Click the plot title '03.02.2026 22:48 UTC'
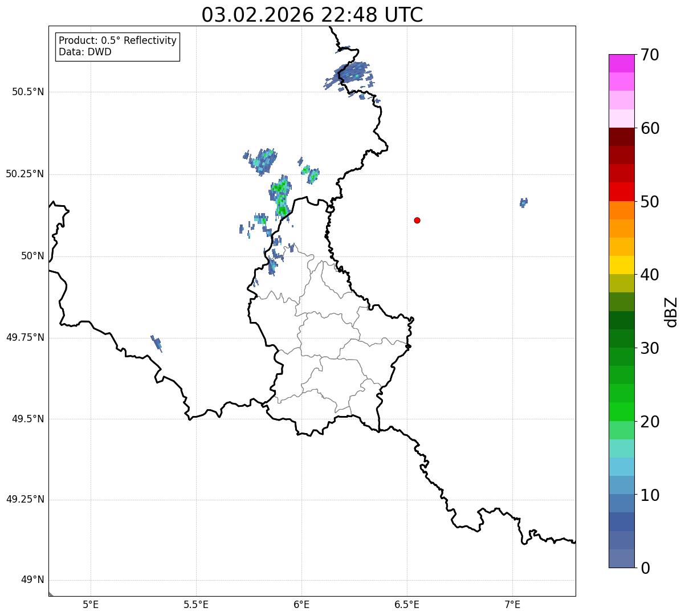The height and width of the screenshot is (616, 685). [312, 15]
